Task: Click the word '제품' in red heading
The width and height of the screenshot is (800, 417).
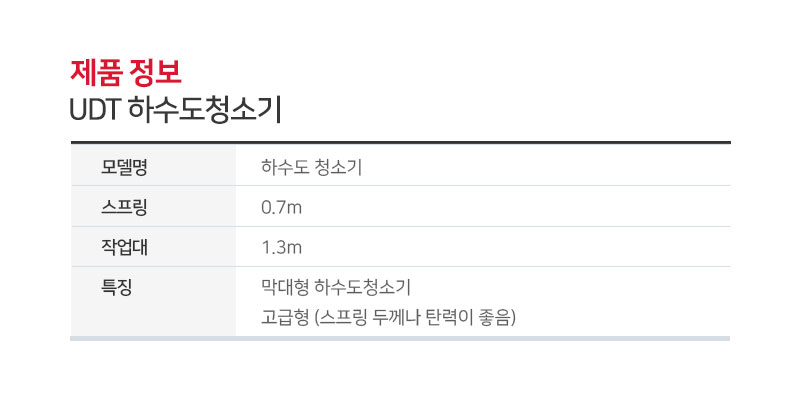Action: tap(96, 72)
